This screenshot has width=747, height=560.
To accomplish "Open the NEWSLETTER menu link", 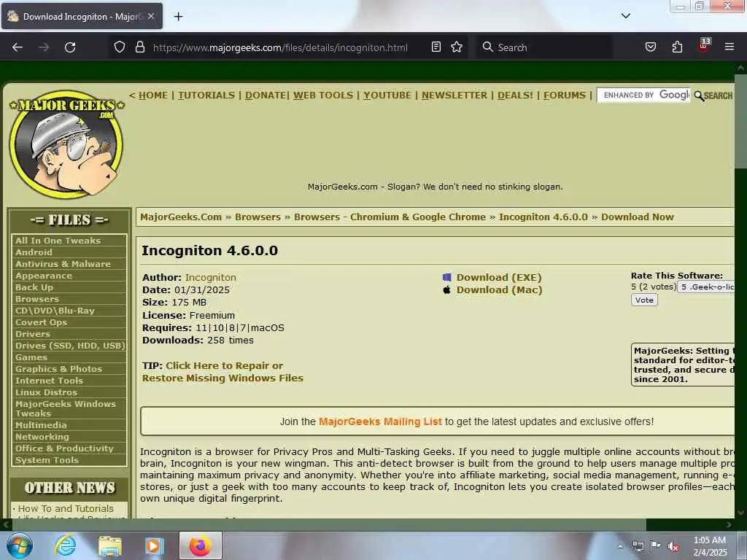I will point(454,96).
